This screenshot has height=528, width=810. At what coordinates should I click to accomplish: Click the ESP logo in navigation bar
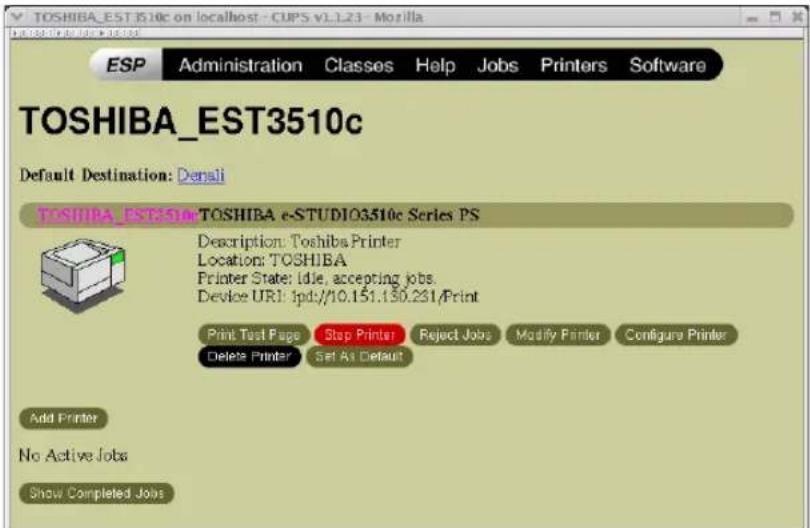pos(127,65)
